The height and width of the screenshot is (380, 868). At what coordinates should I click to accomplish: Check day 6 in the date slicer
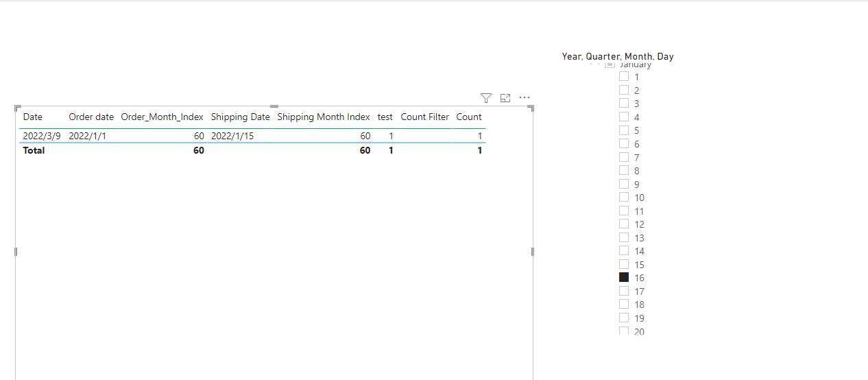(x=624, y=143)
